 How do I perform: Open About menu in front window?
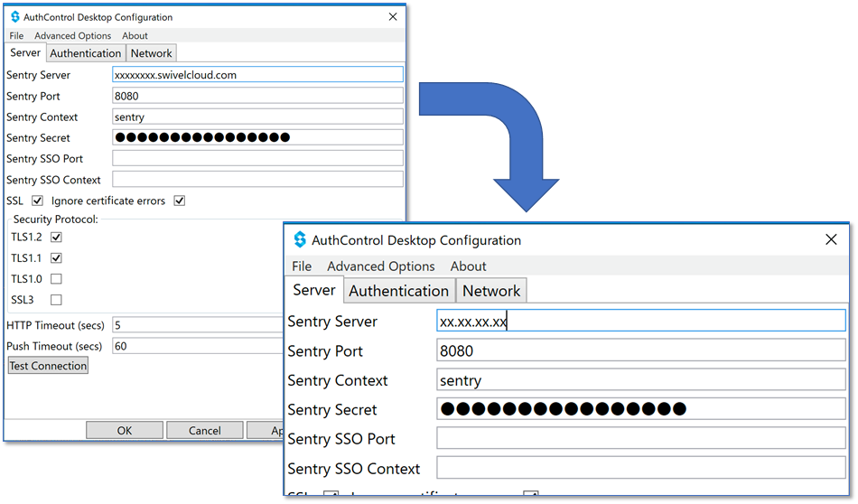click(469, 266)
